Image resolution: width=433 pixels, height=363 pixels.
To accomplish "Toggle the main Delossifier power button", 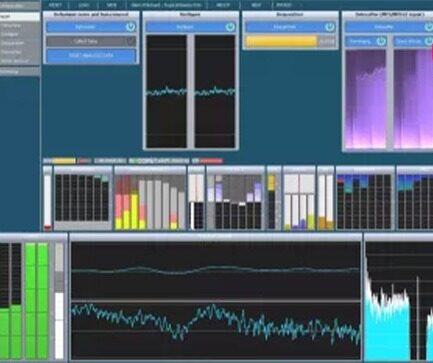I will [429, 27].
